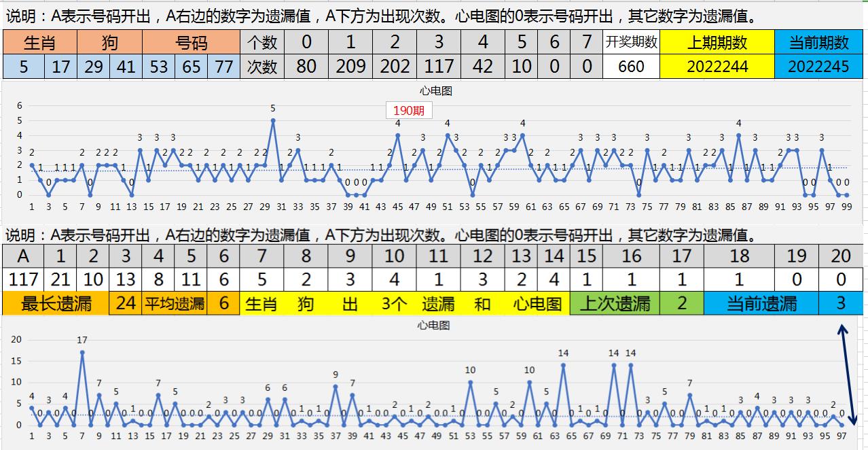Click the blue 当前期数 header cell
Image resolution: width=868 pixels, height=450 pixels.
(x=818, y=43)
